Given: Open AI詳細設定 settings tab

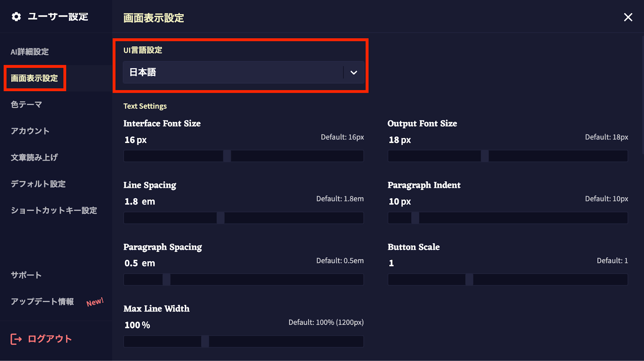Looking at the screenshot, I should [x=30, y=52].
